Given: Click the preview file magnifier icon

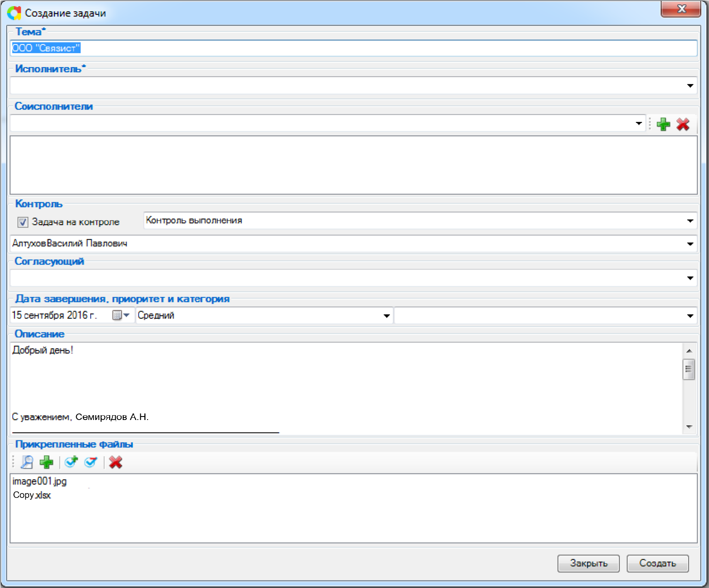Looking at the screenshot, I should pos(27,462).
